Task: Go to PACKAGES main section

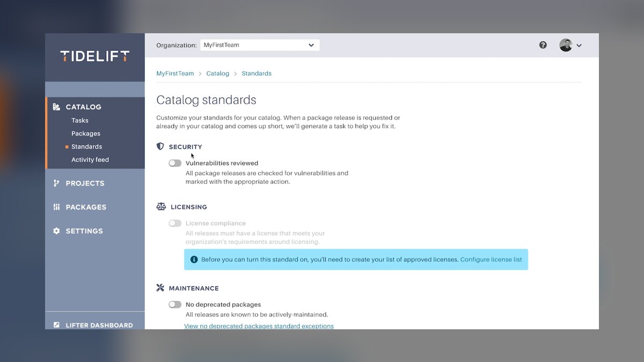Action: point(86,207)
